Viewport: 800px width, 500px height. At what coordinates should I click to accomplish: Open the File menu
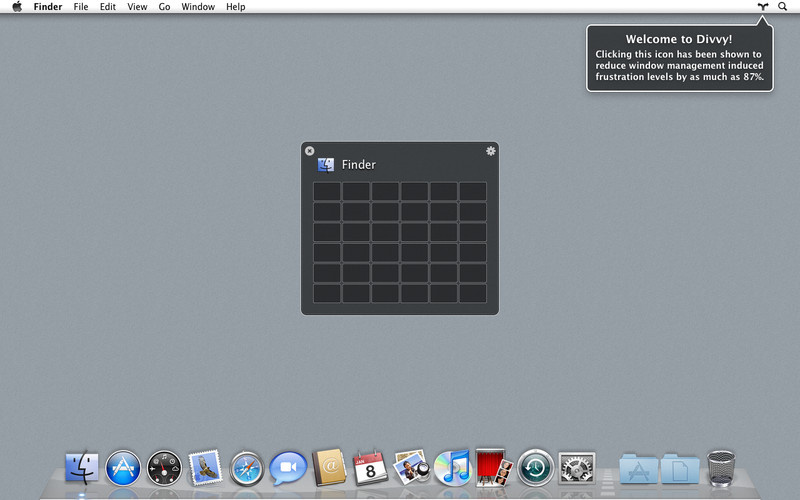(81, 7)
